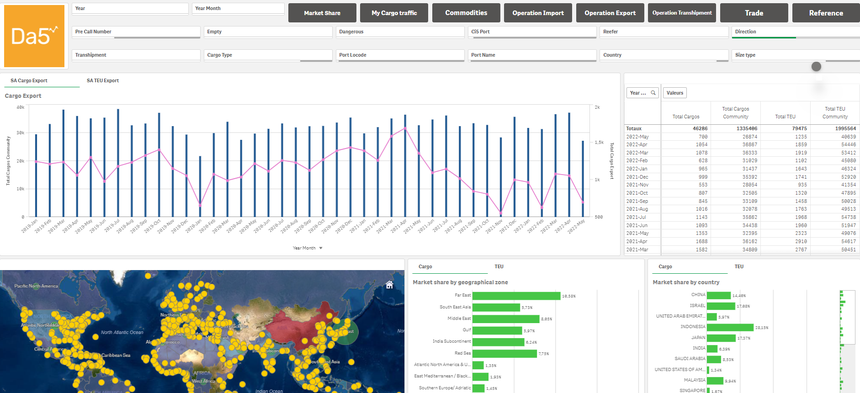860x393 pixels.
Task: Open the Transhipment filter field
Action: (x=136, y=55)
